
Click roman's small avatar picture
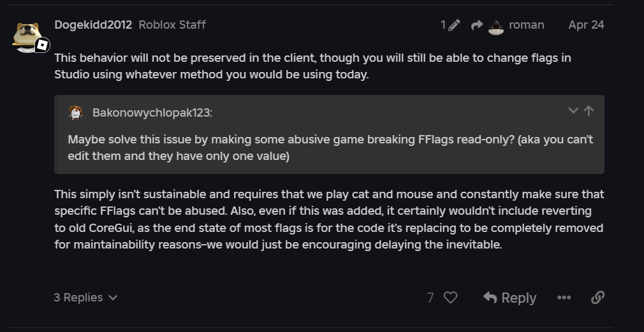496,26
